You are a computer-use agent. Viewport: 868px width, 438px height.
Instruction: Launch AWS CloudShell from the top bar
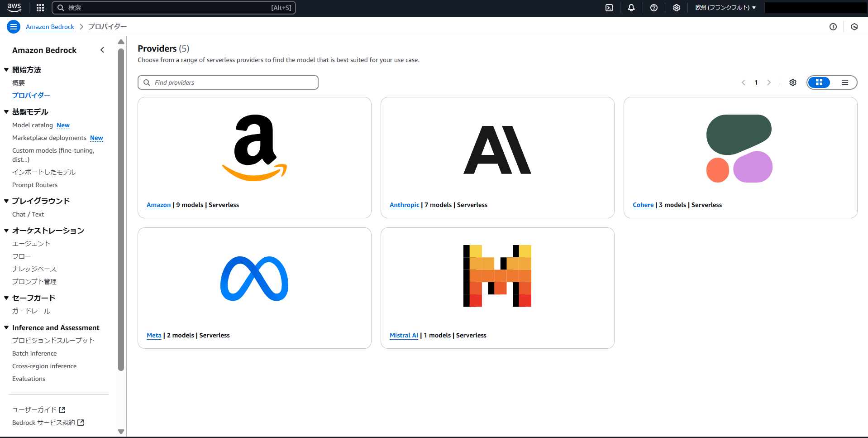point(609,8)
